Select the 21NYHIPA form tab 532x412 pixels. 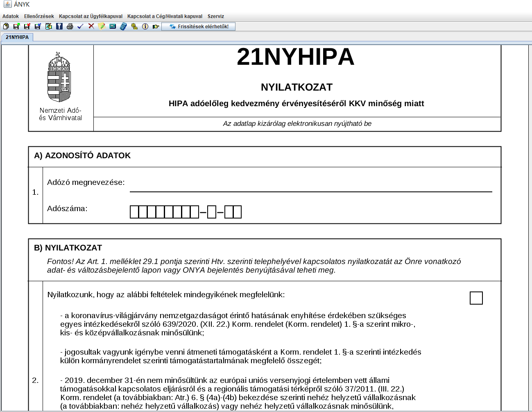pos(17,37)
